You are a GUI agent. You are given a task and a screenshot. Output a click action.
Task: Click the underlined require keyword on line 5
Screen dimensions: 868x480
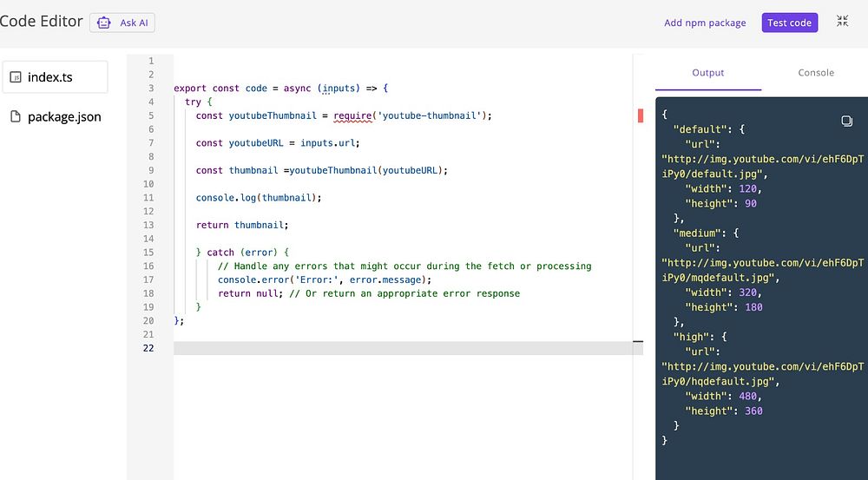tap(352, 115)
